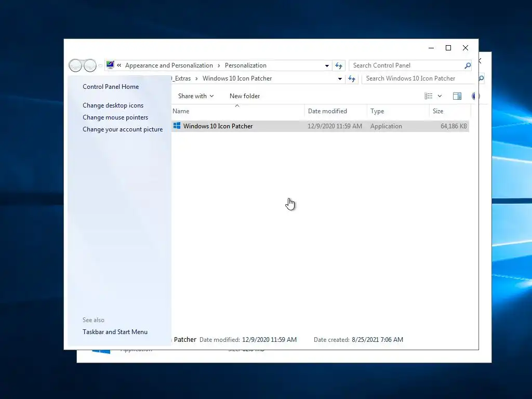Expand the Explorer address bar dropdown arrow

point(340,79)
